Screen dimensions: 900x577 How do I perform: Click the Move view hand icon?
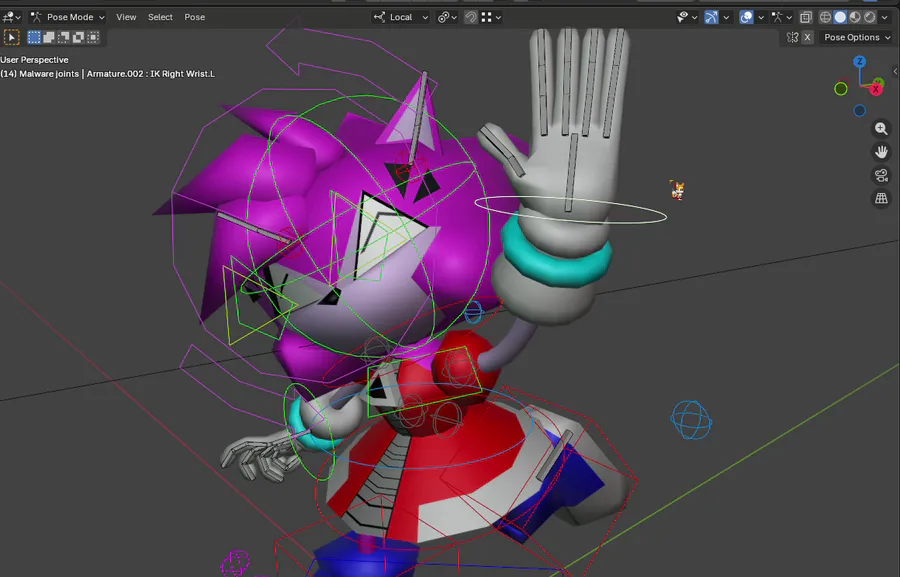click(x=881, y=152)
